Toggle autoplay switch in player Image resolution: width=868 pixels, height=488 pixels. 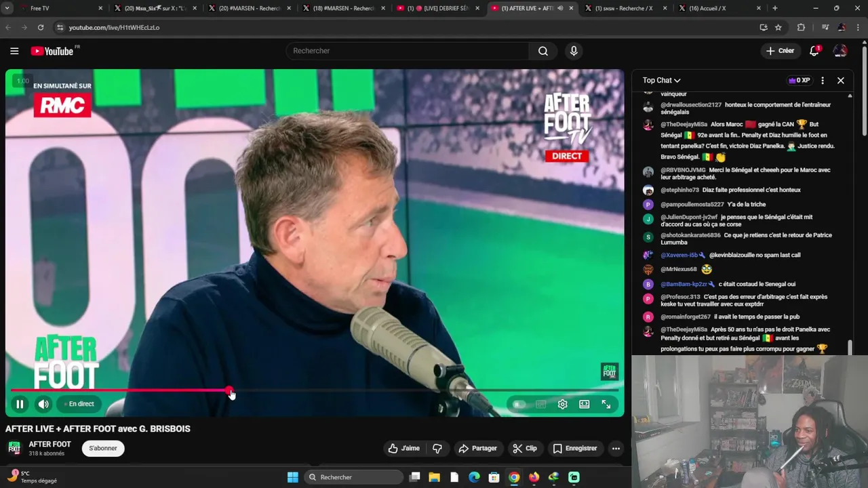(518, 405)
